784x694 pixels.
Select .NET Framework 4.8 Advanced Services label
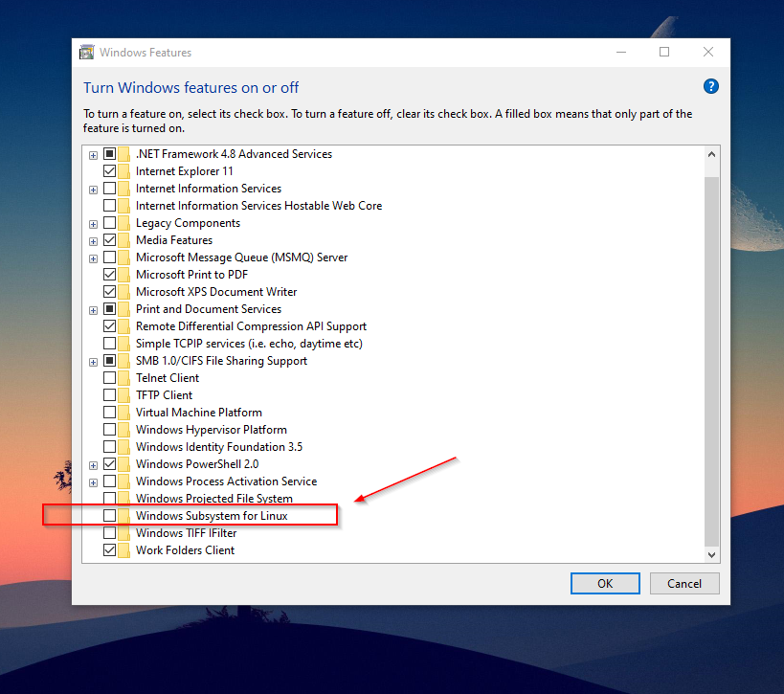tap(234, 154)
